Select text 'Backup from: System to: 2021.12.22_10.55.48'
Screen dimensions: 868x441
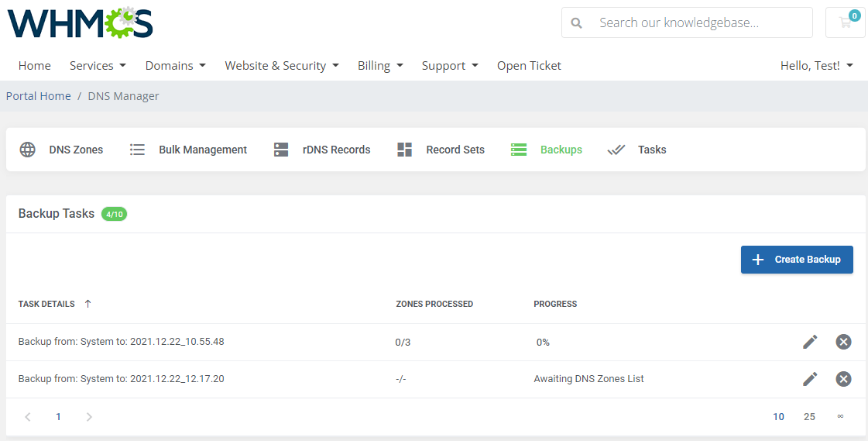coord(122,341)
